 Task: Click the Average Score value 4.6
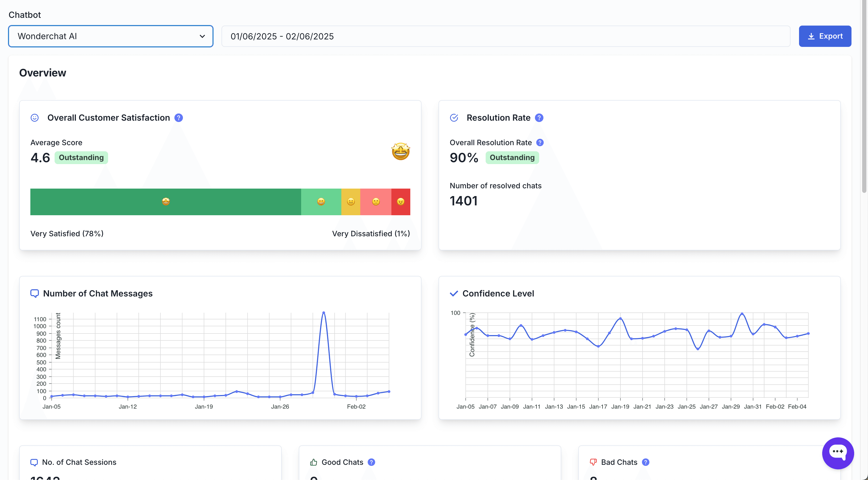[x=40, y=157]
